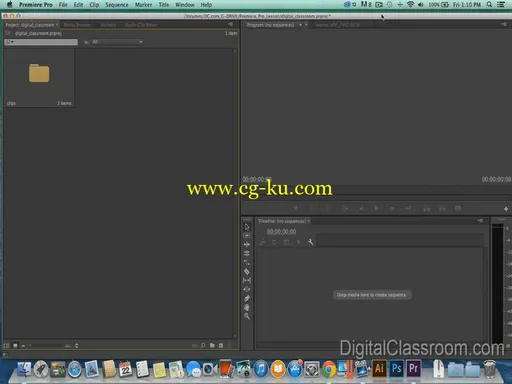Open the File menu
Viewport: 512px width, 384px height.
coord(63,5)
